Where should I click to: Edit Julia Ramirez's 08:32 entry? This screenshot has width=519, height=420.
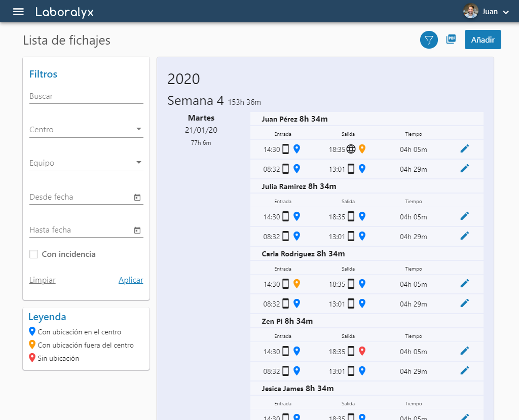[465, 236]
